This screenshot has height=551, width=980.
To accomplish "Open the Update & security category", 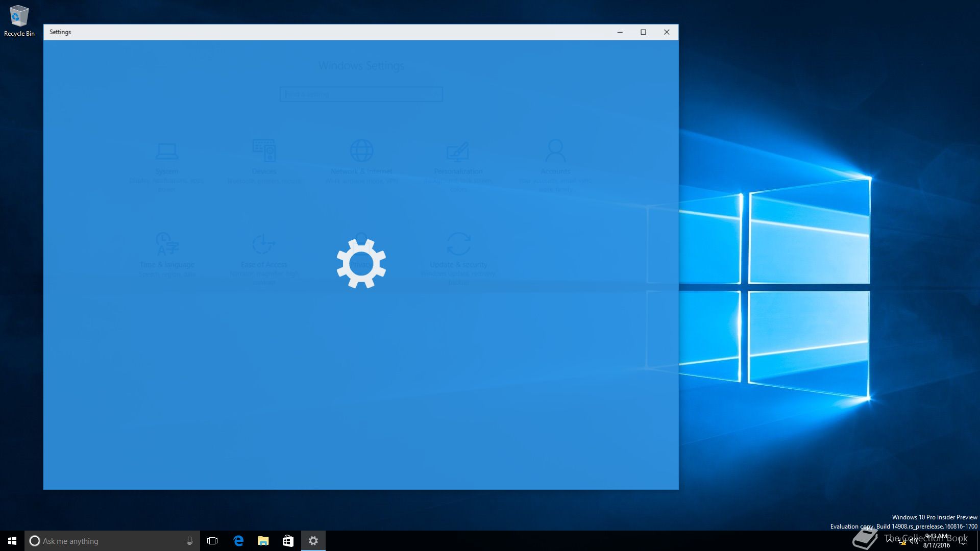I will (x=458, y=259).
